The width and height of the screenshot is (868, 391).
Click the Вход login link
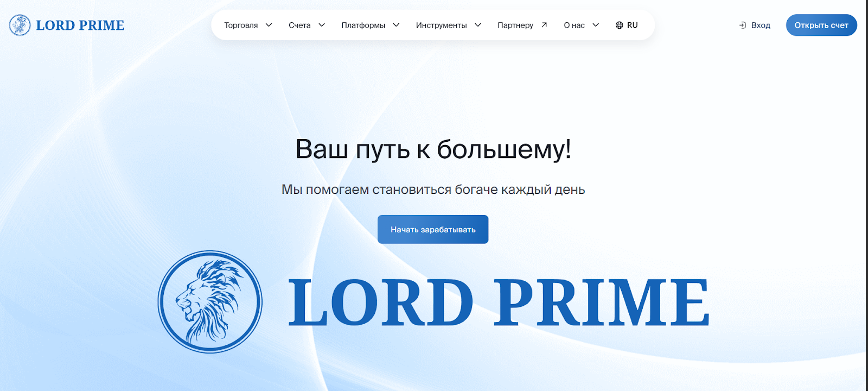click(761, 26)
